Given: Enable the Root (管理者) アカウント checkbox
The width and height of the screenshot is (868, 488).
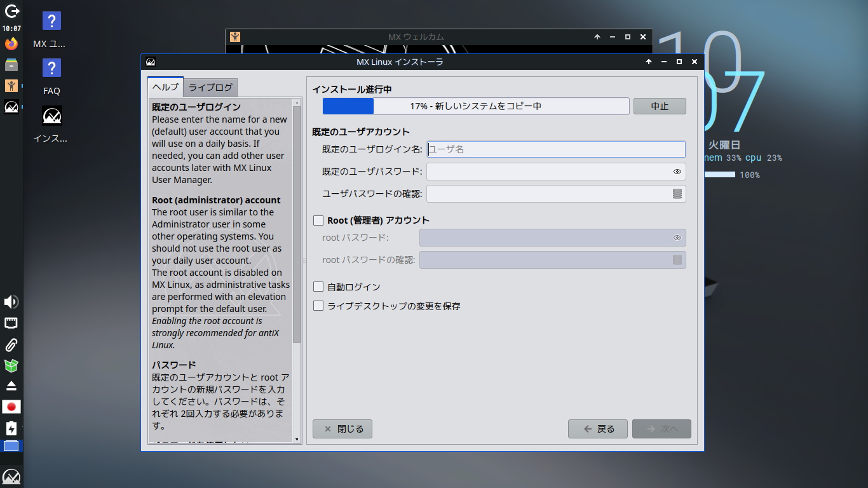Looking at the screenshot, I should coord(319,220).
